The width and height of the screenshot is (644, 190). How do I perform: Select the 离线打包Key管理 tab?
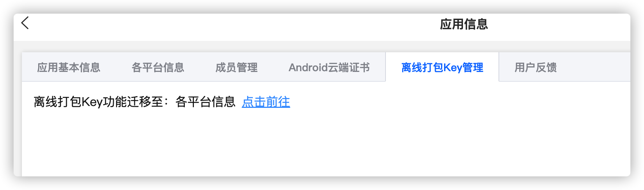(442, 67)
